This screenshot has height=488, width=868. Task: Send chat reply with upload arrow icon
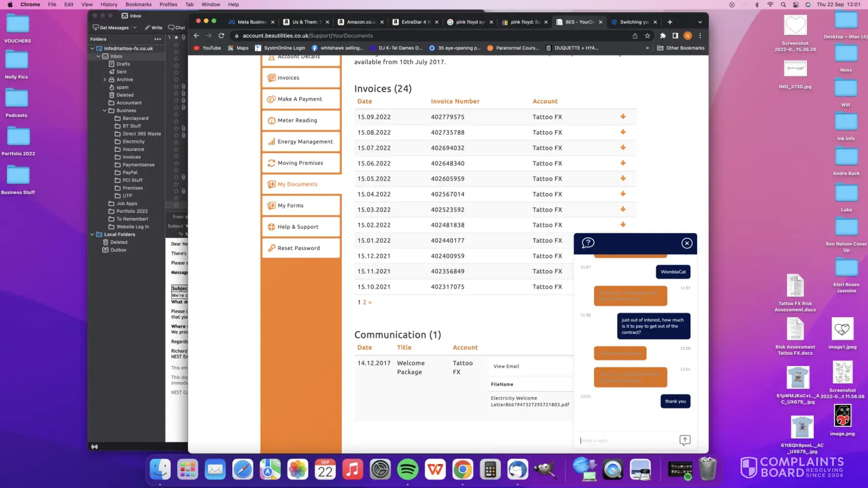coord(684,440)
